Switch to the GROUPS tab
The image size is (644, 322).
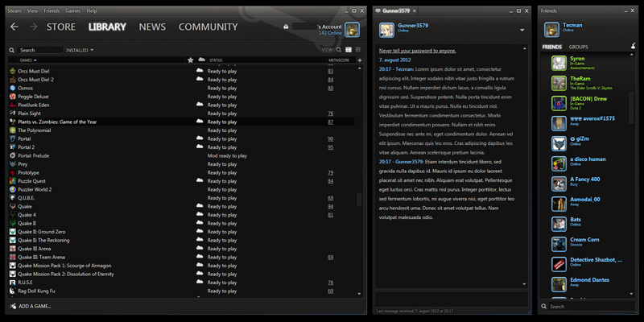(x=578, y=47)
